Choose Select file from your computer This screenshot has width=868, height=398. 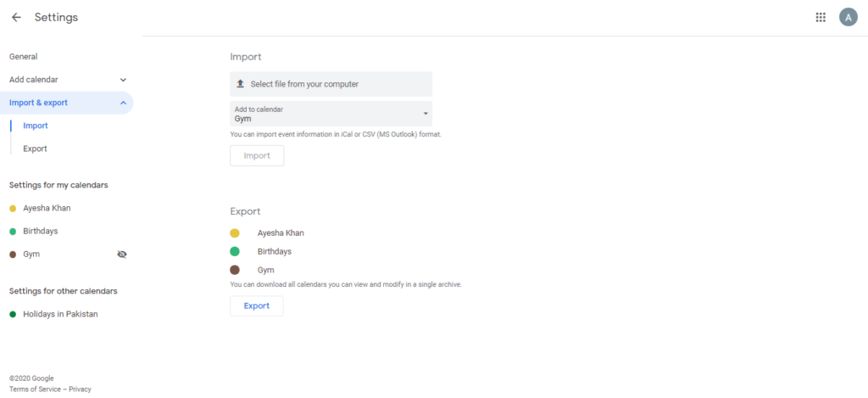331,84
